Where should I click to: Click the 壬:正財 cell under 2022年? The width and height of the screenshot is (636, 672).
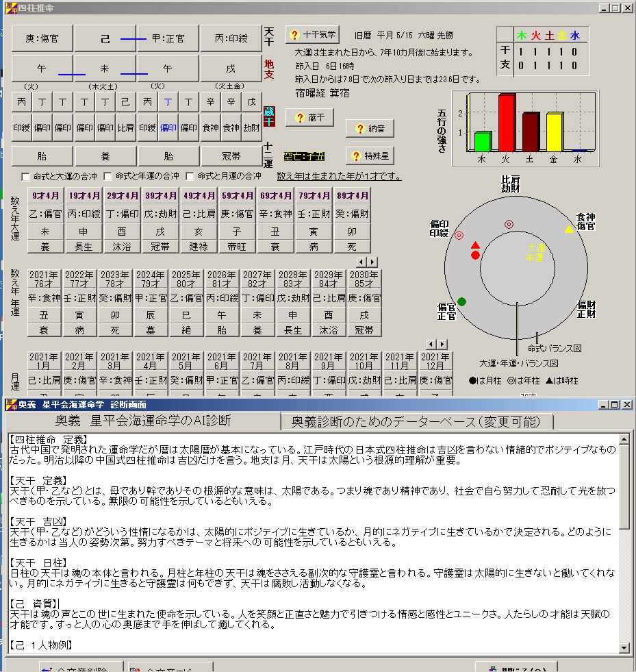pyautogui.click(x=79, y=298)
